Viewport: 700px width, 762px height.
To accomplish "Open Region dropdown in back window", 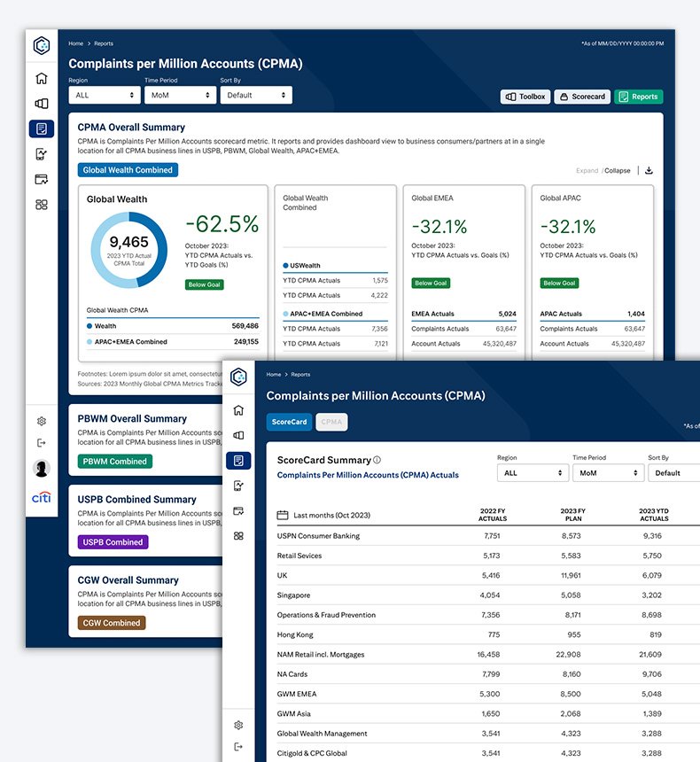I will click(x=105, y=96).
